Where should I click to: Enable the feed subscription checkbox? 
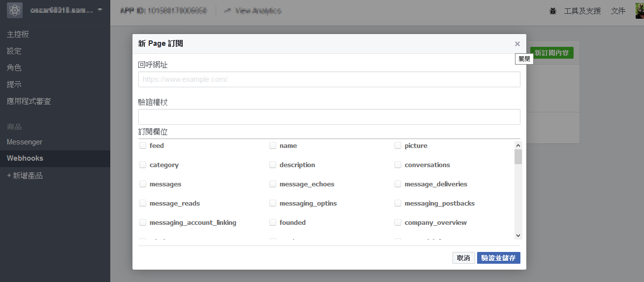point(143,145)
